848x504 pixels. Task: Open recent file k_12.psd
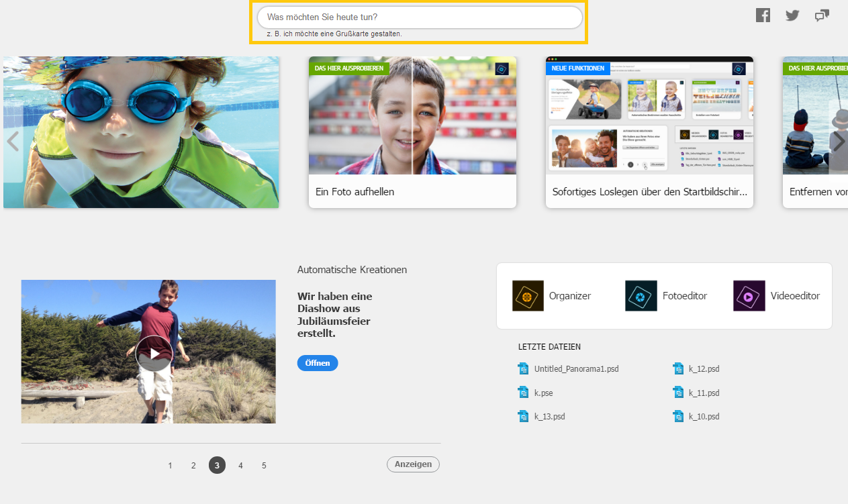coord(704,369)
